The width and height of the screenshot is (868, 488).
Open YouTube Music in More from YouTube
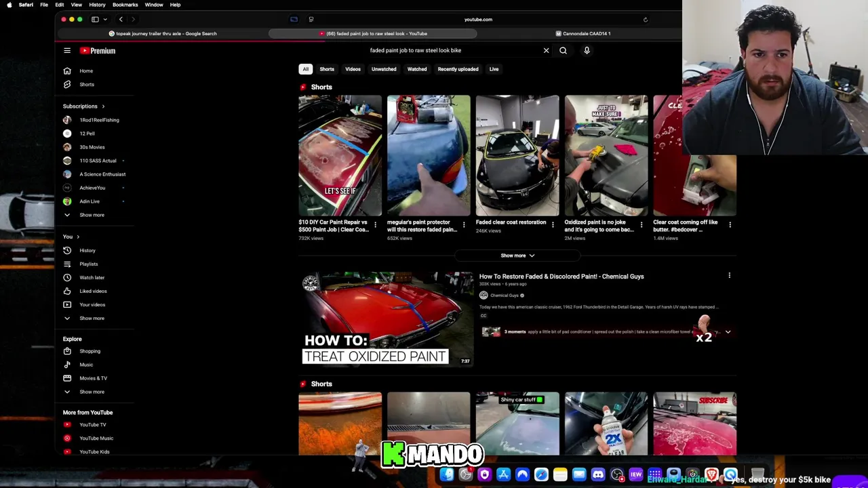coord(95,438)
